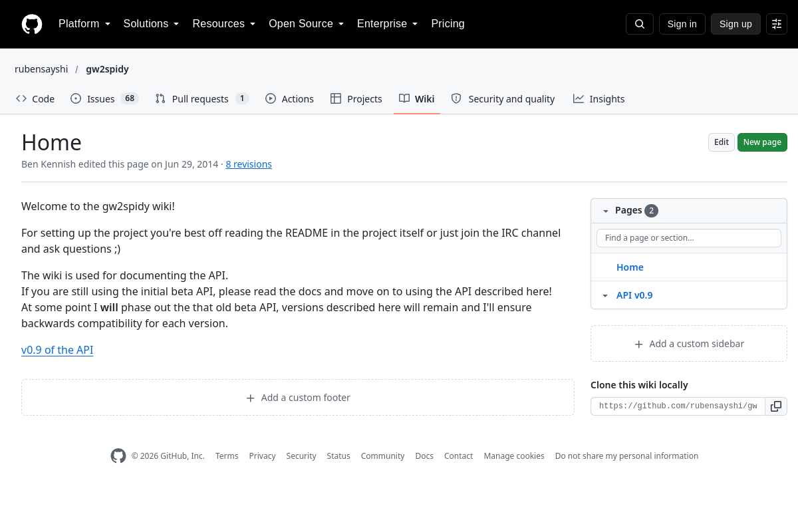Expand the Platform menu
The image size is (798, 532).
click(x=84, y=24)
